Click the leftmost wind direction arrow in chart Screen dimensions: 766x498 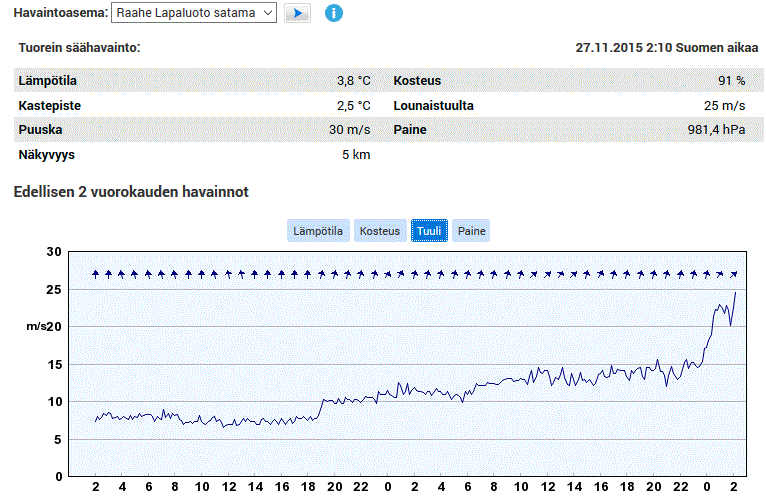[96, 273]
